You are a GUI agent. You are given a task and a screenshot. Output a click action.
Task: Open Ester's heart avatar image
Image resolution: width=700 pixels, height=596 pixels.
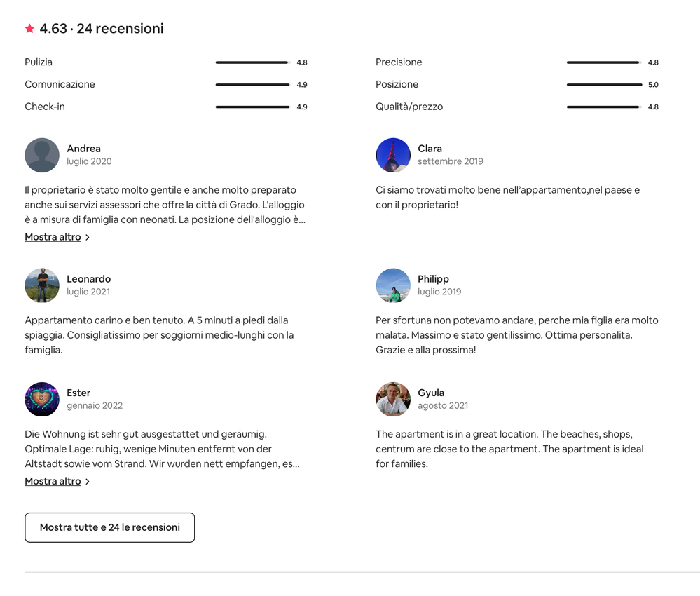coord(42,399)
